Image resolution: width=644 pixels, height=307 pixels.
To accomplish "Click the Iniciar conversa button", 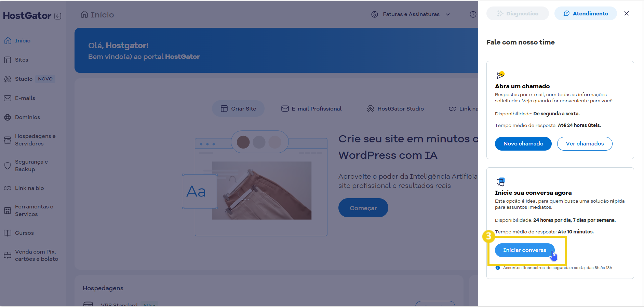I will 525,250.
